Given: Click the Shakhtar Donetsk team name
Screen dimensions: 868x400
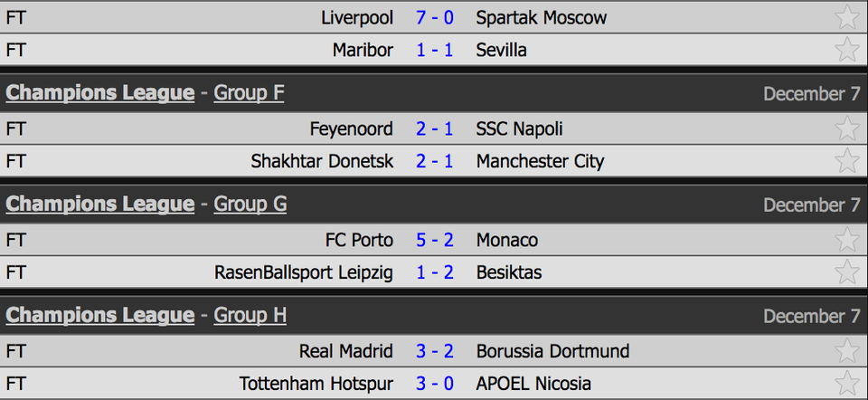Looking at the screenshot, I should [322, 161].
